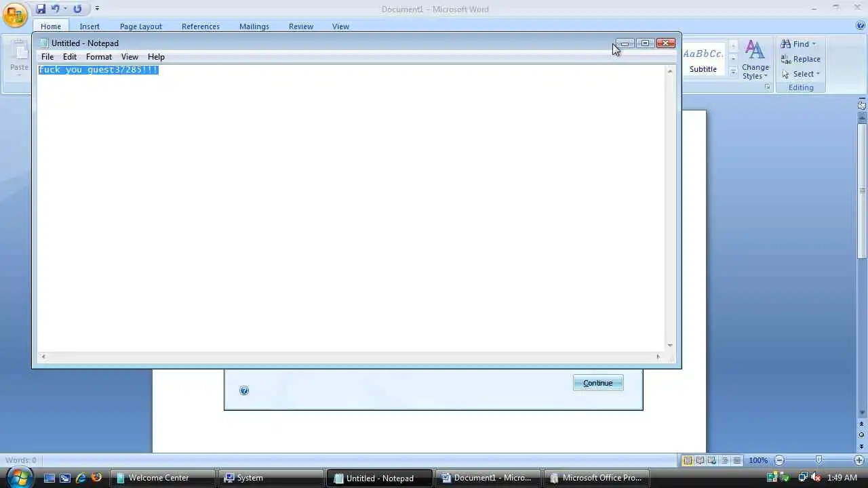Switch Word to Full Screen Reading view
Viewport: 868px width, 488px height.
pos(700,460)
